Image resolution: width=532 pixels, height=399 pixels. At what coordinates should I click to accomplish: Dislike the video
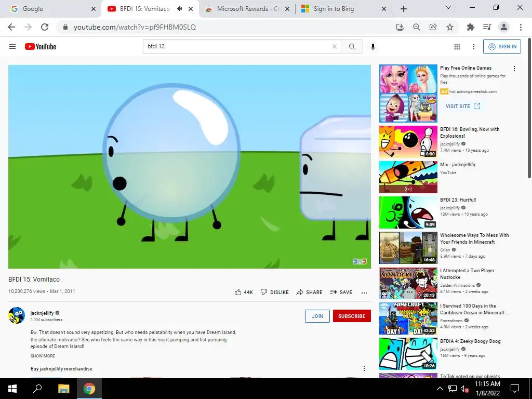point(274,292)
